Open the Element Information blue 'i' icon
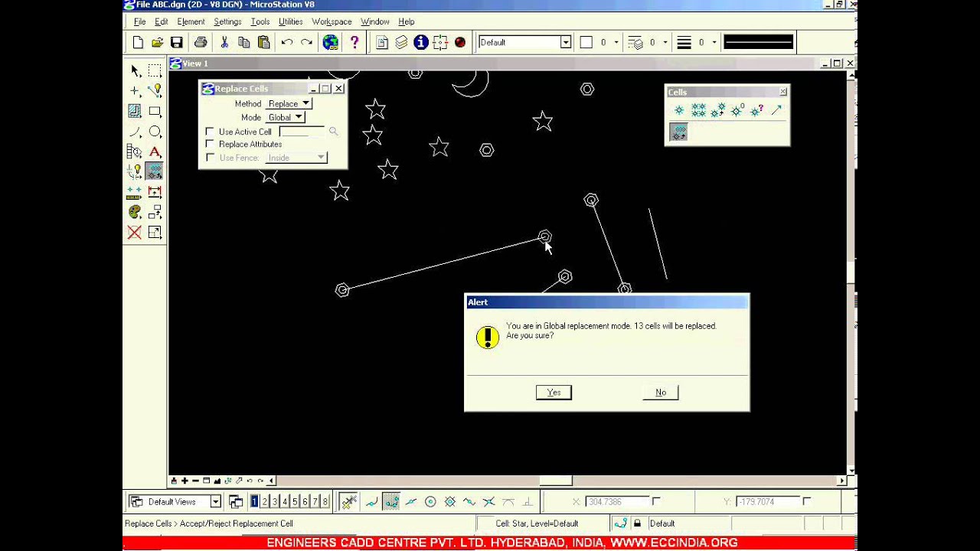 point(420,42)
